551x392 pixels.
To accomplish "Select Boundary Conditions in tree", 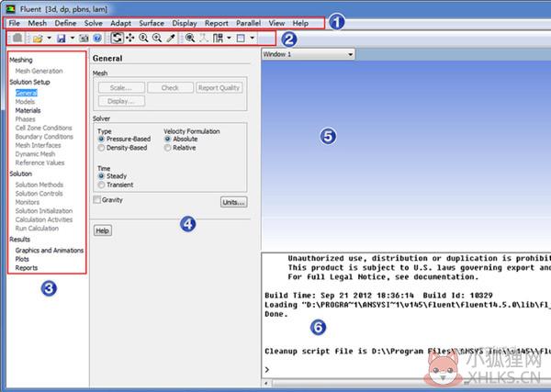I will pyautogui.click(x=44, y=137).
